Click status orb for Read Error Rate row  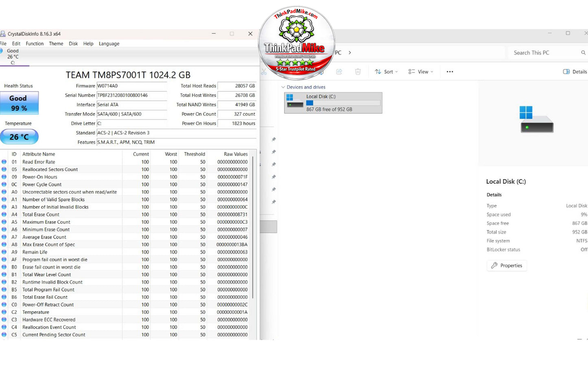point(4,162)
